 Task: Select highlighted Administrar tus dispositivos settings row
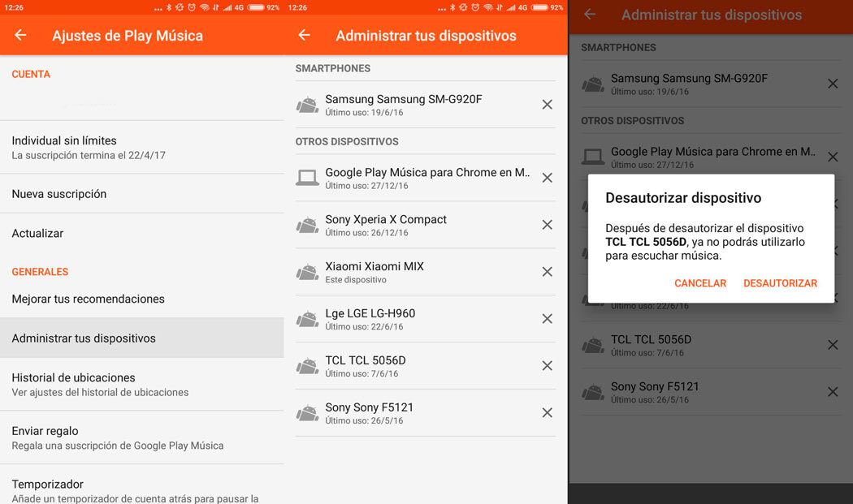pos(84,338)
